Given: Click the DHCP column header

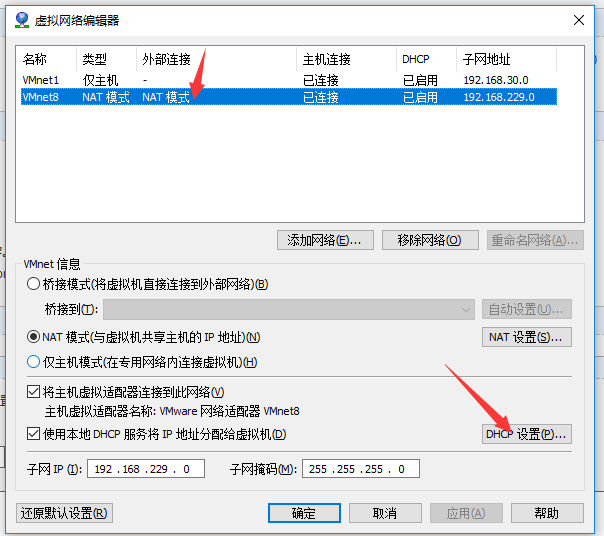Looking at the screenshot, I should point(426,59).
